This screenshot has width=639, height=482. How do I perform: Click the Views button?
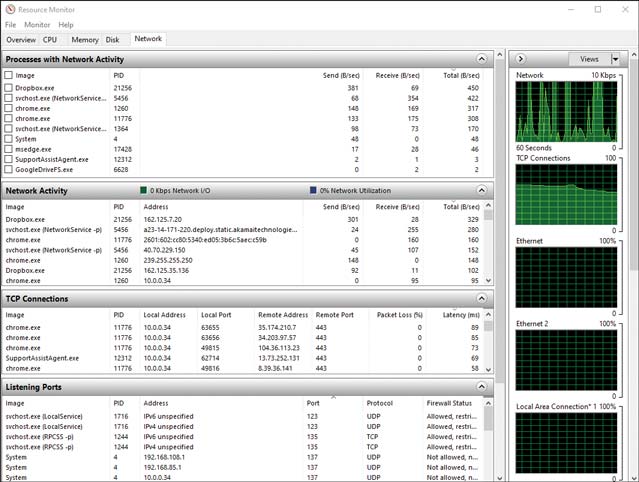(x=589, y=59)
